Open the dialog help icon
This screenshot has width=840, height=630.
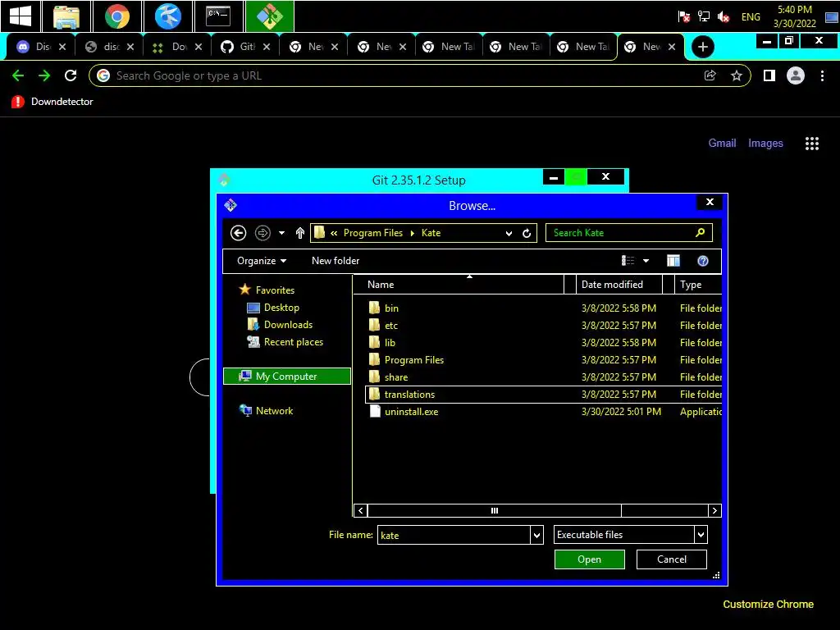click(703, 261)
